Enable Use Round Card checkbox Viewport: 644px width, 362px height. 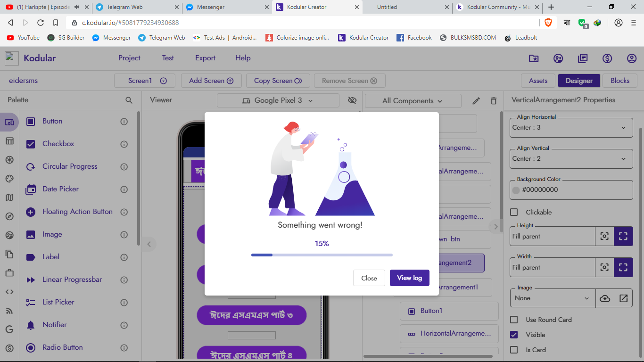tap(514, 320)
